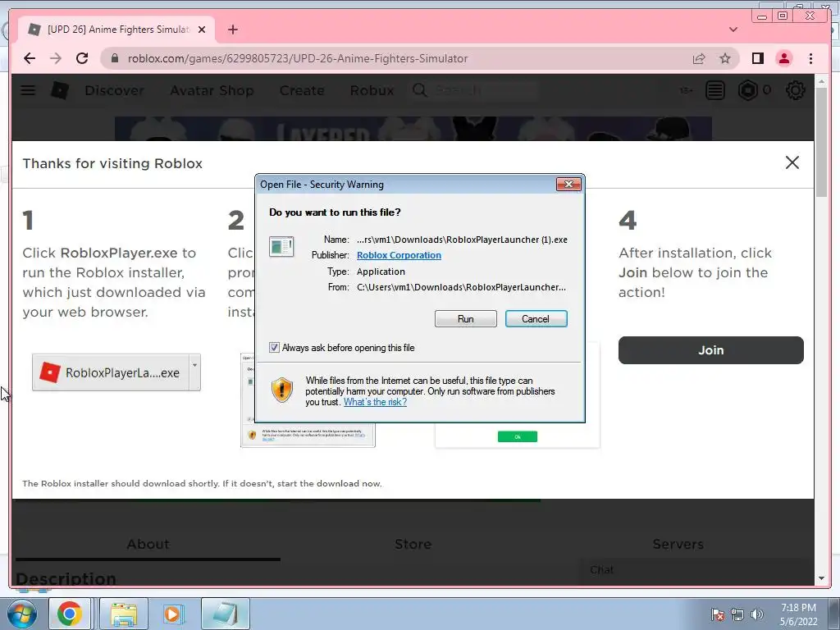
Task: Open the What's the risk link
Action: pos(375,402)
